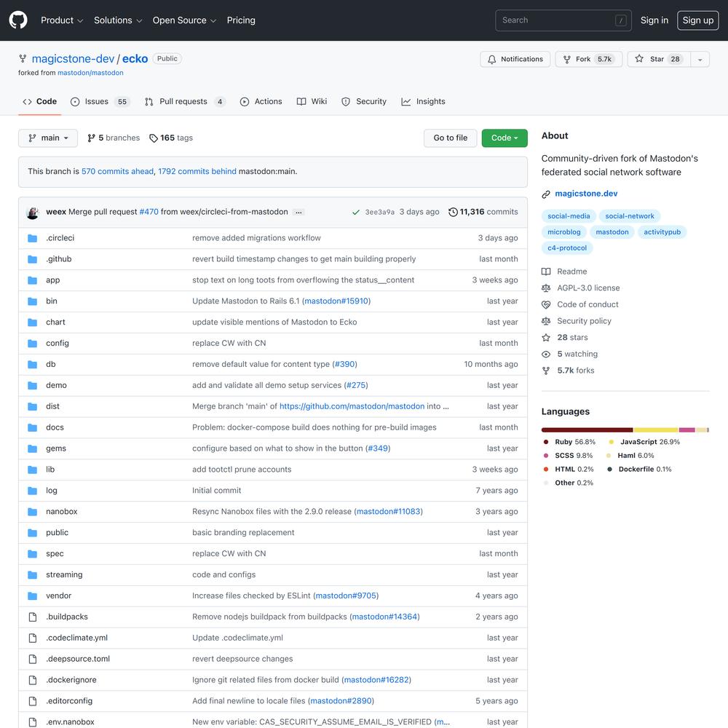Click the .buildpacks file icon

33,617
